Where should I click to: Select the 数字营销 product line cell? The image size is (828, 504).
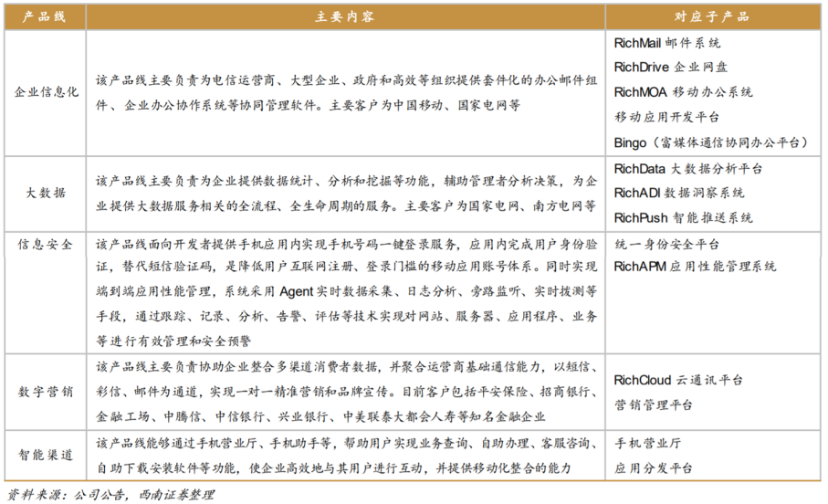pyautogui.click(x=46, y=392)
